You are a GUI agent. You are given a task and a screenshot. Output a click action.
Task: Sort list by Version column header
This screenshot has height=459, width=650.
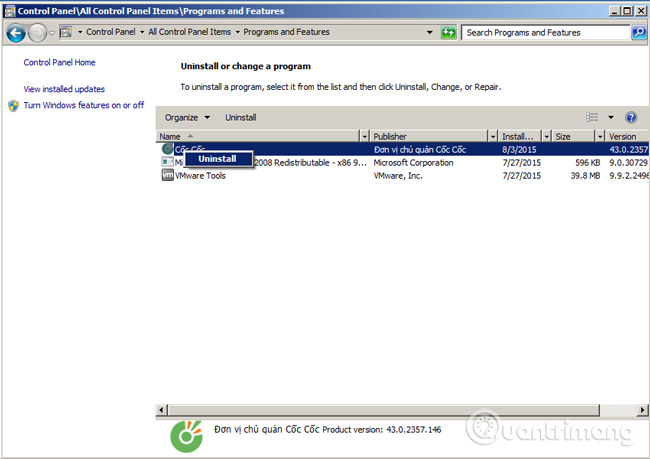[627, 136]
